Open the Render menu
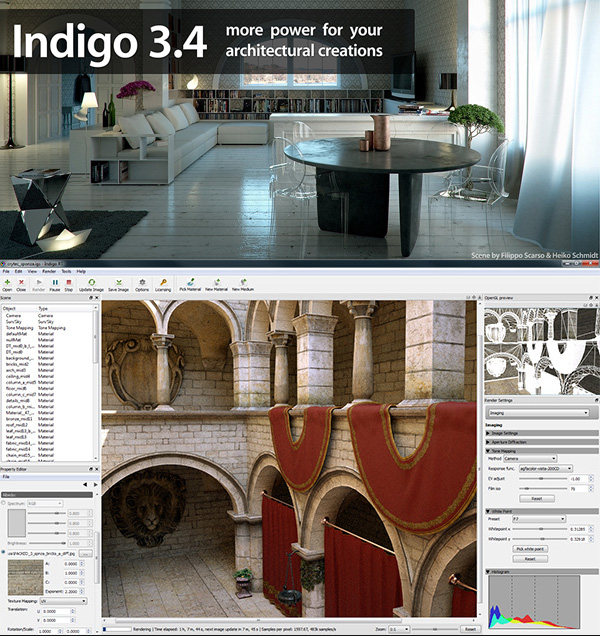The width and height of the screenshot is (600, 636). coord(49,271)
